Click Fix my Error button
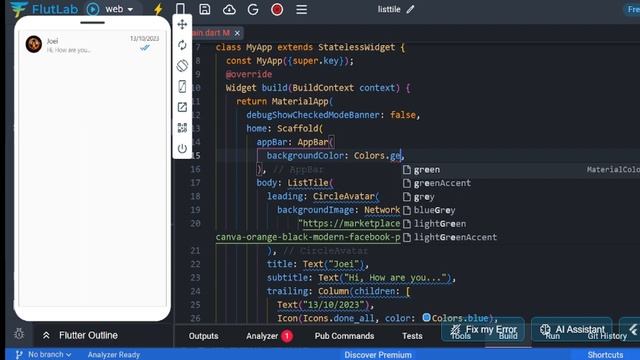The height and width of the screenshot is (360, 640). (x=483, y=329)
